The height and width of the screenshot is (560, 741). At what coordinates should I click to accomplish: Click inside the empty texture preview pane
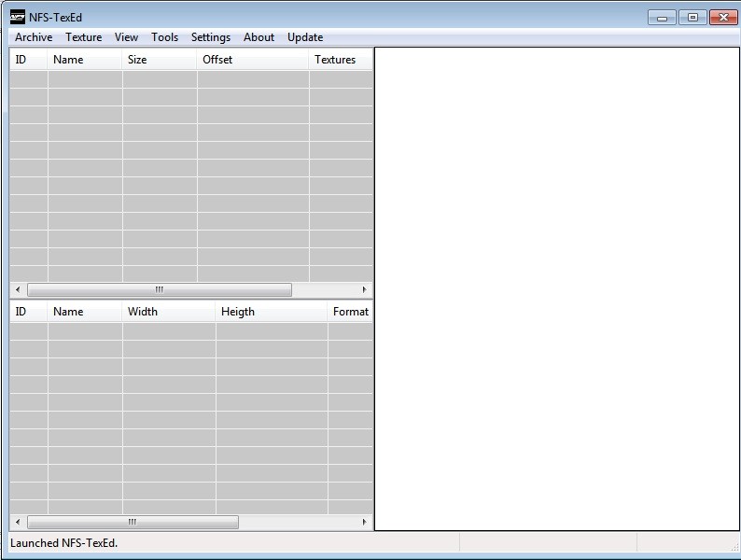coord(556,289)
